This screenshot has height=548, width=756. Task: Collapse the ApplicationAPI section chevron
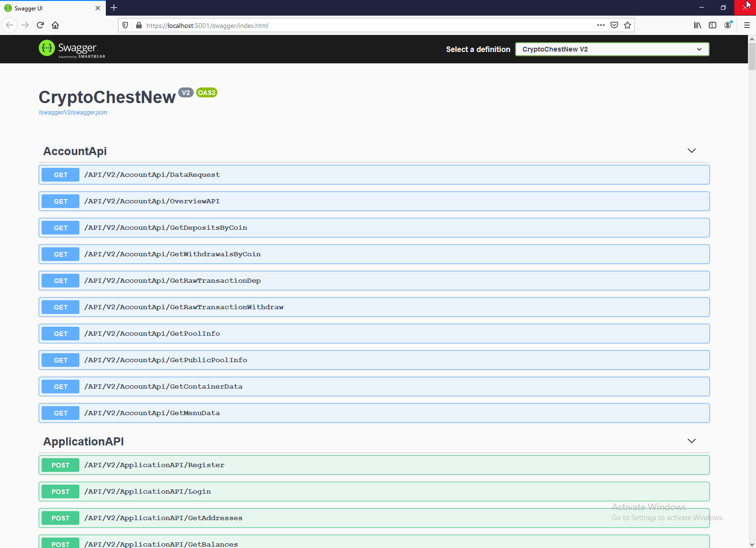click(692, 441)
